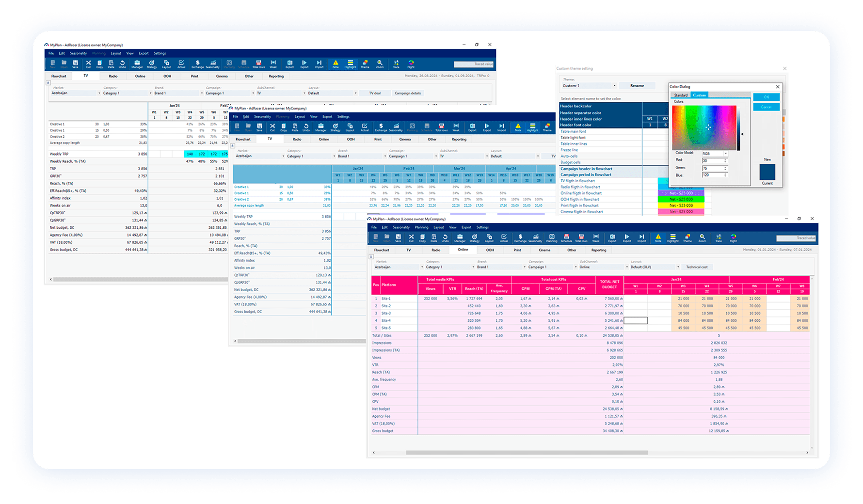863x504 pixels.
Task: Open Color Model RGB dropdown
Action: (x=715, y=153)
